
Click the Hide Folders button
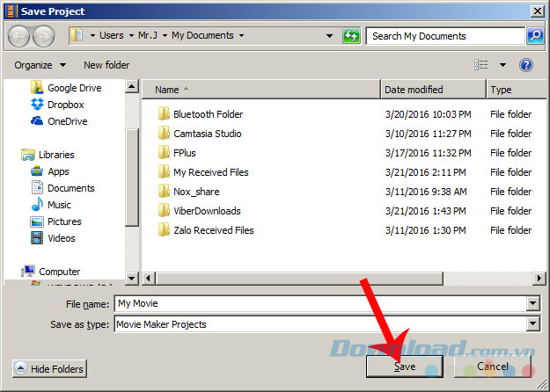[x=49, y=368]
